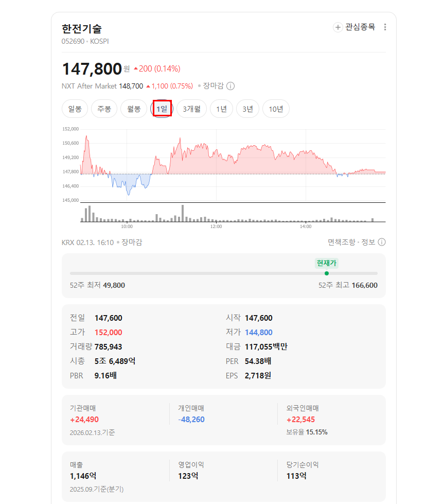Select the 일봉 chart tab
This screenshot has width=426, height=504.
coord(75,109)
